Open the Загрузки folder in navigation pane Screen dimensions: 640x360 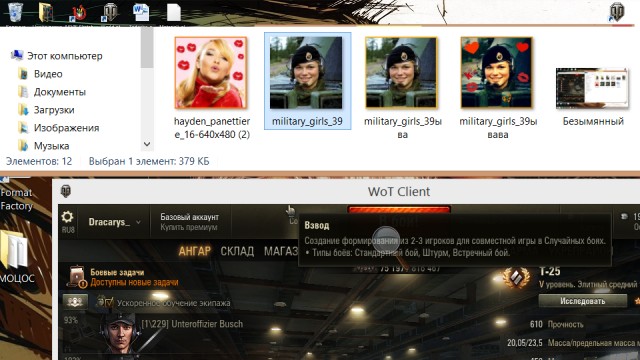(x=54, y=110)
